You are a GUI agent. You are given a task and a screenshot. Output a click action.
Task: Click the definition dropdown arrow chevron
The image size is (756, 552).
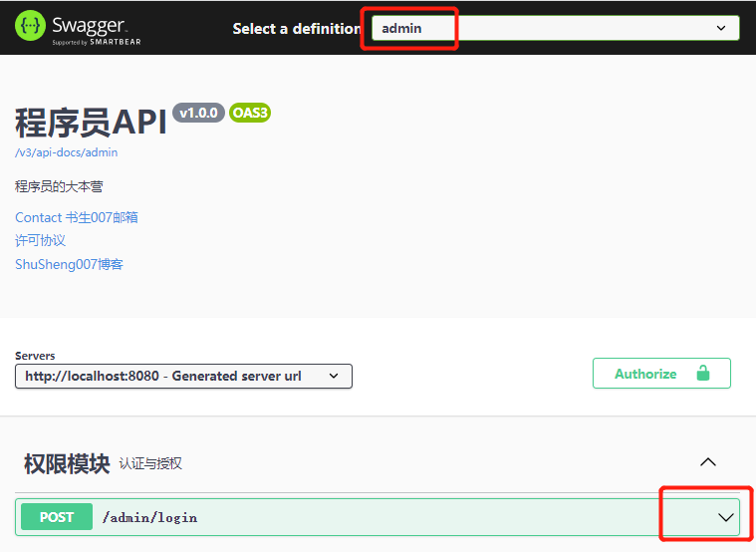pos(721,28)
